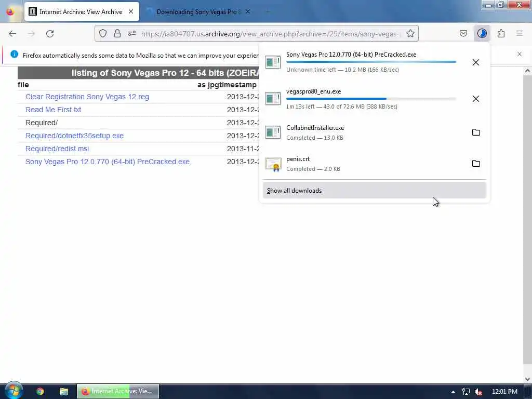Bookmark this page with the star icon
532x399 pixels.
pyautogui.click(x=410, y=33)
